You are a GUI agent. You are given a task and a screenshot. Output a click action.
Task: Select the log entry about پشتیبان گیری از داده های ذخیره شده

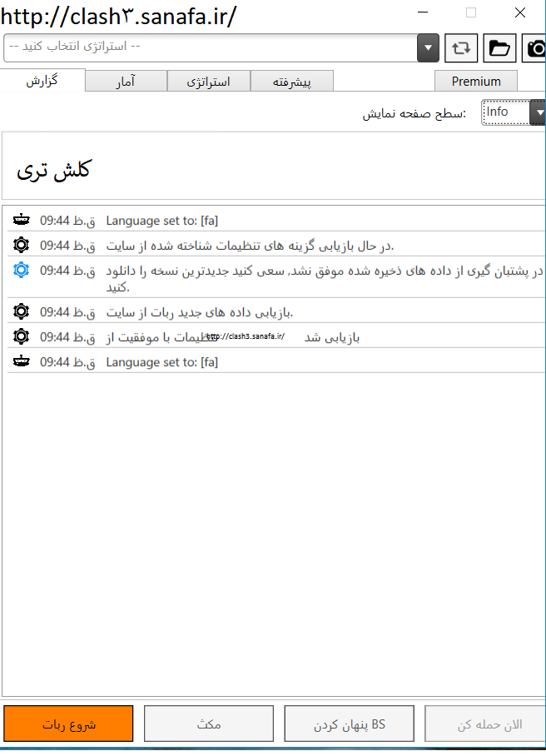click(x=276, y=278)
